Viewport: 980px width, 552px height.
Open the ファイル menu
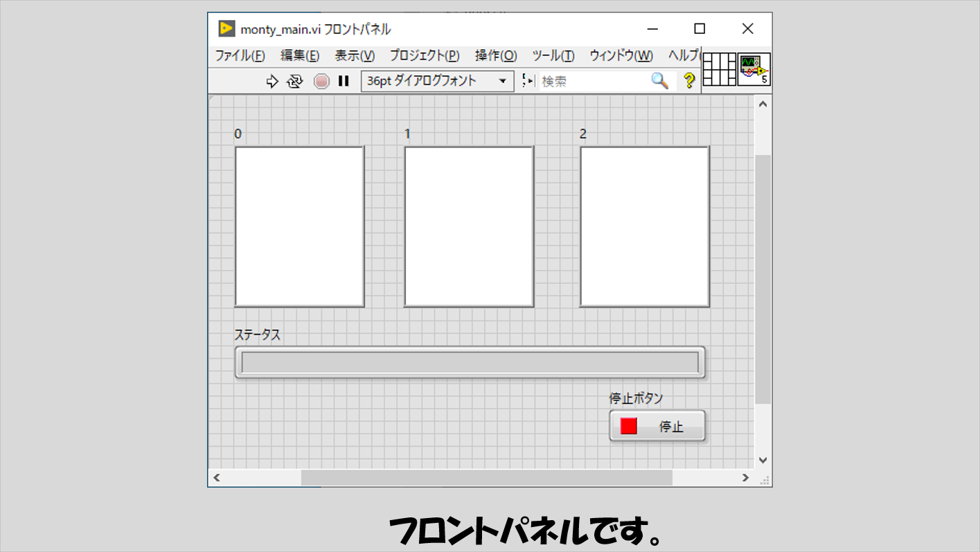tap(240, 55)
